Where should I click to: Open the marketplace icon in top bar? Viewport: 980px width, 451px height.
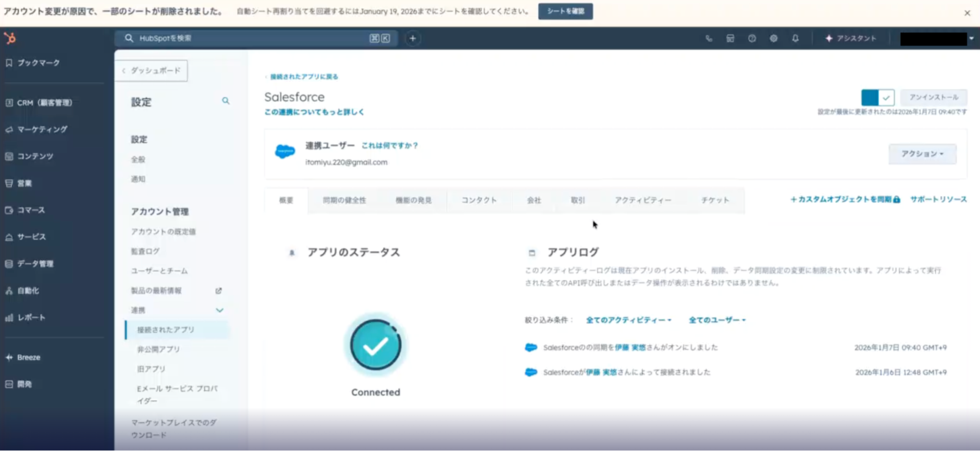730,38
